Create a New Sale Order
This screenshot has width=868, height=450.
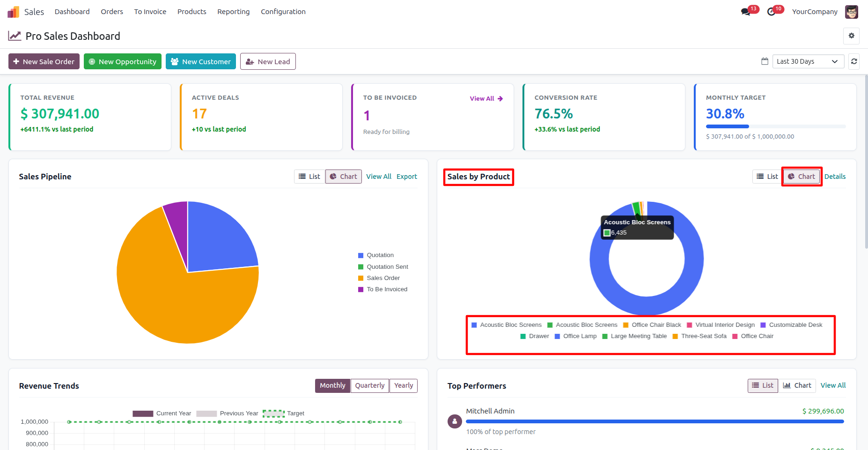pos(44,61)
